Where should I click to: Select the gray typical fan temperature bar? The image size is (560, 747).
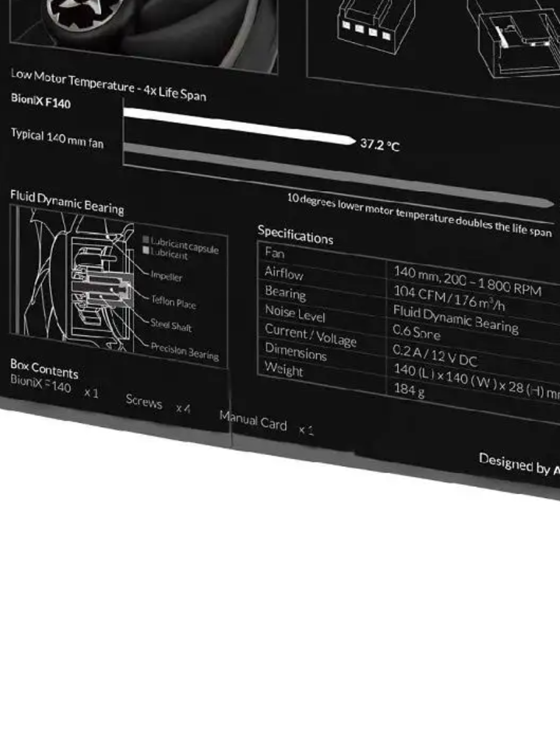(338, 175)
